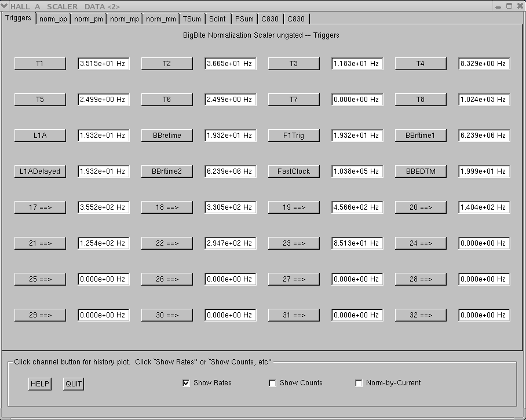This screenshot has width=526, height=420.
Task: Click the BBEDTM channel button
Action: pyautogui.click(x=421, y=171)
